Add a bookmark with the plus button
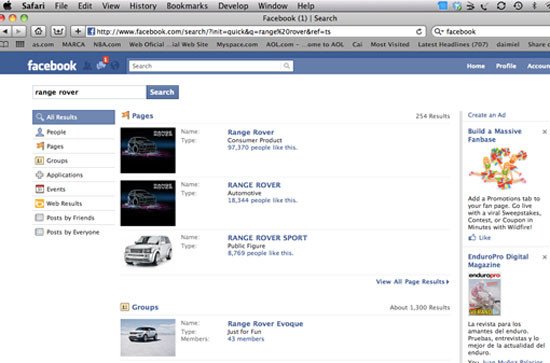The height and width of the screenshot is (363, 550). (78, 32)
